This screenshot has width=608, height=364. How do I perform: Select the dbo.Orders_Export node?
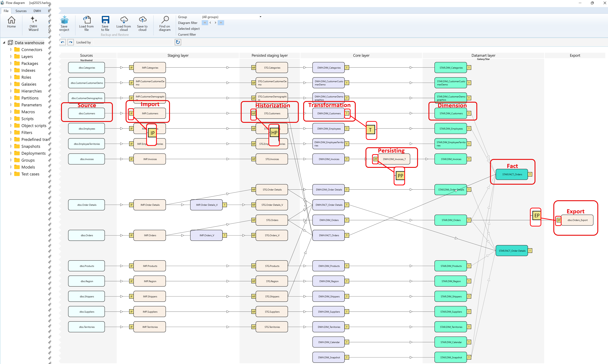click(577, 220)
